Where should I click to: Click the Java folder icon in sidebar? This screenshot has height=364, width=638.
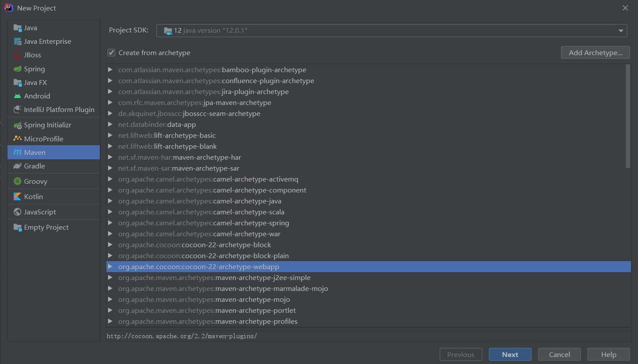click(x=18, y=28)
